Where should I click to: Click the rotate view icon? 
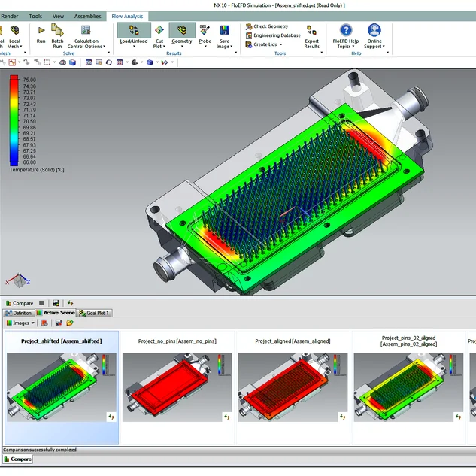[109, 62]
